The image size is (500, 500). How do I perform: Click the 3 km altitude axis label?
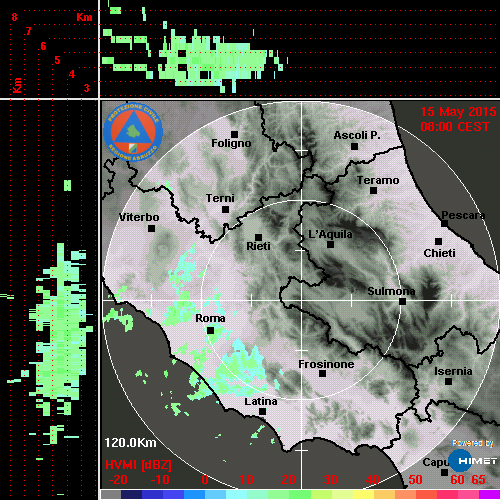point(86,88)
